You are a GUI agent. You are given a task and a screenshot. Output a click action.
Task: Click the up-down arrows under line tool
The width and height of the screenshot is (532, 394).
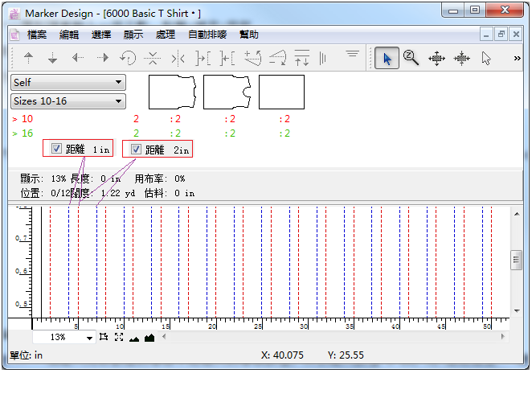[301, 58]
